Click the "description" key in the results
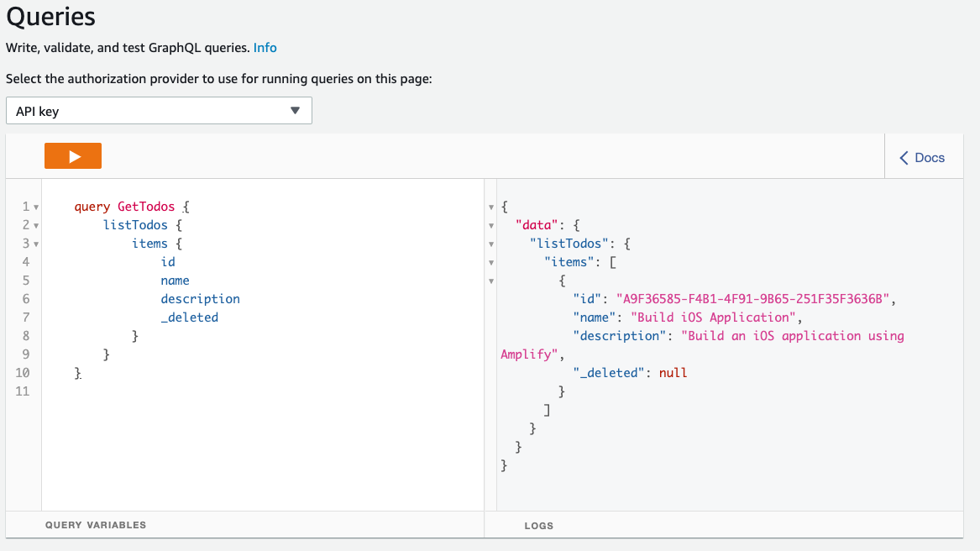 [x=620, y=337]
